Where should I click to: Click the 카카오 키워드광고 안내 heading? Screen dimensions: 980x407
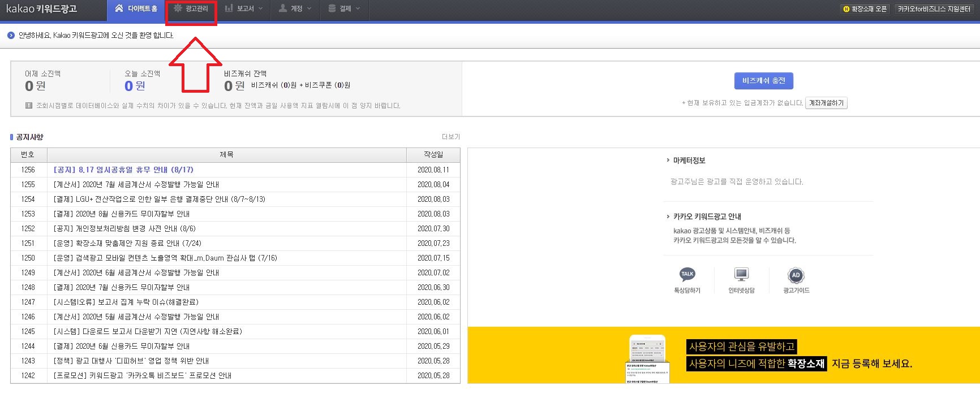click(x=707, y=217)
